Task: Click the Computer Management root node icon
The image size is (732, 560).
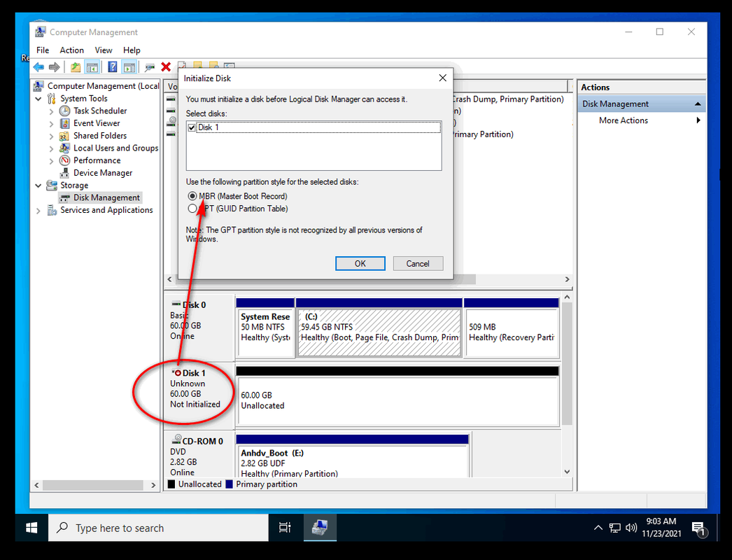Action: coord(38,86)
